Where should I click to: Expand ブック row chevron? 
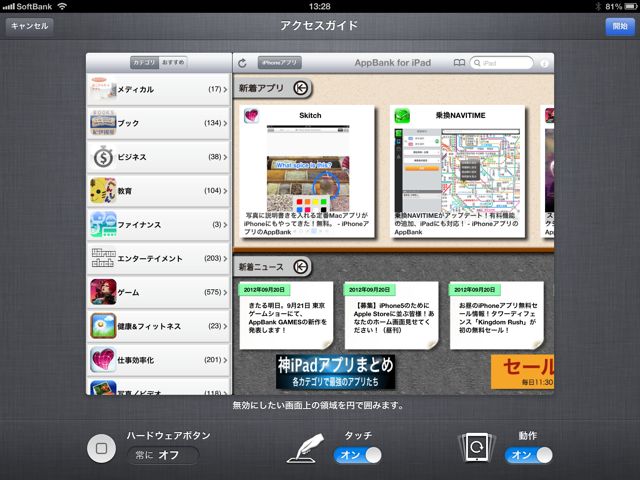click(x=225, y=123)
